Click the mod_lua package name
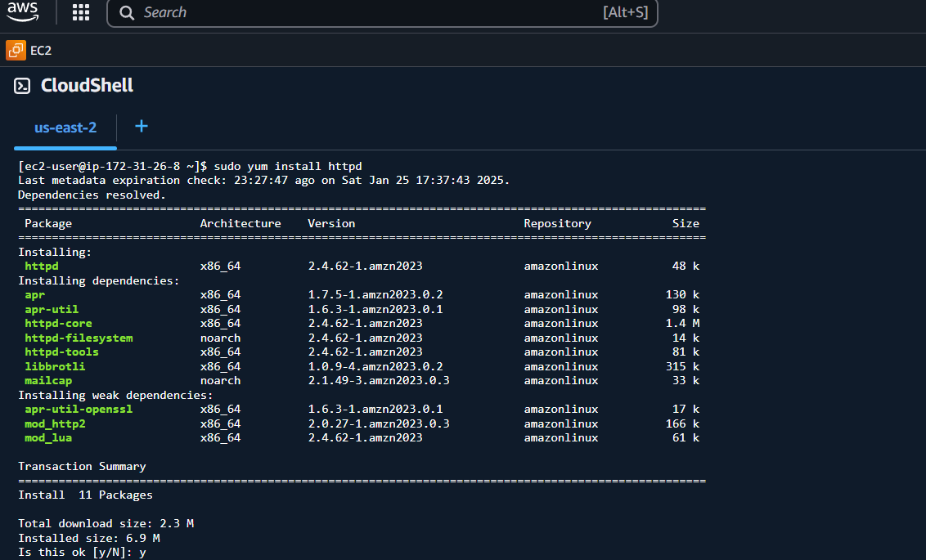The image size is (926, 560). pyautogui.click(x=47, y=438)
